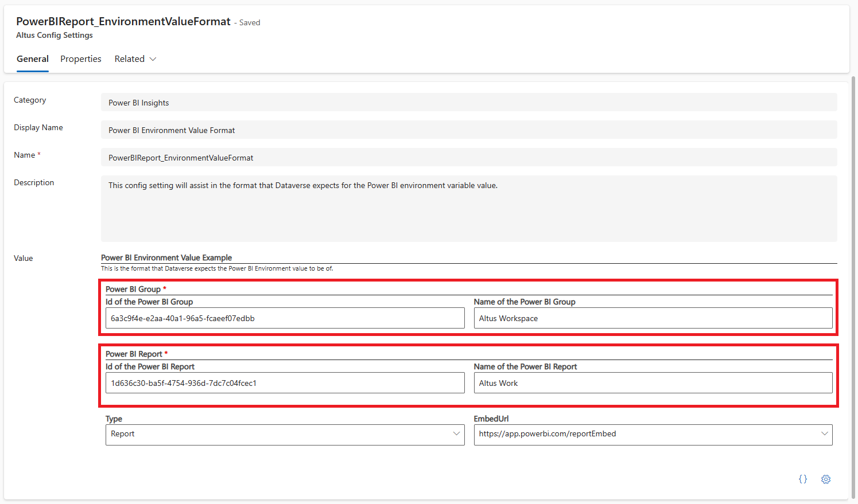Click the Category label
The width and height of the screenshot is (858, 504).
pyautogui.click(x=30, y=100)
